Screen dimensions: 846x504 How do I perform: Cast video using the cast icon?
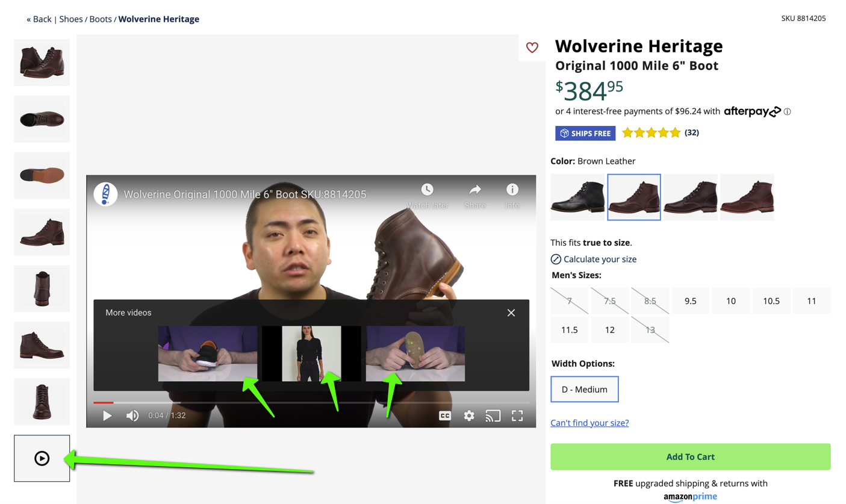tap(493, 415)
